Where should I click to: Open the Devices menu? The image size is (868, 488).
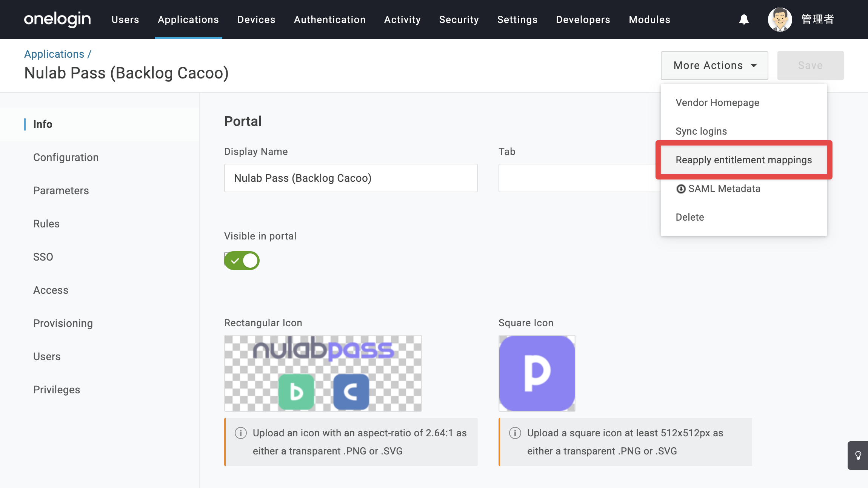pyautogui.click(x=256, y=20)
